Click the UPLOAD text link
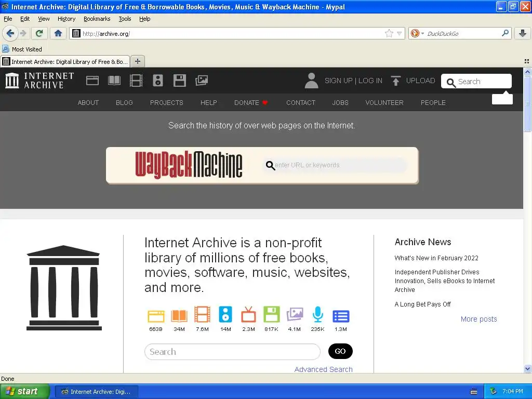Viewport: 532px width, 399px height. (x=420, y=81)
